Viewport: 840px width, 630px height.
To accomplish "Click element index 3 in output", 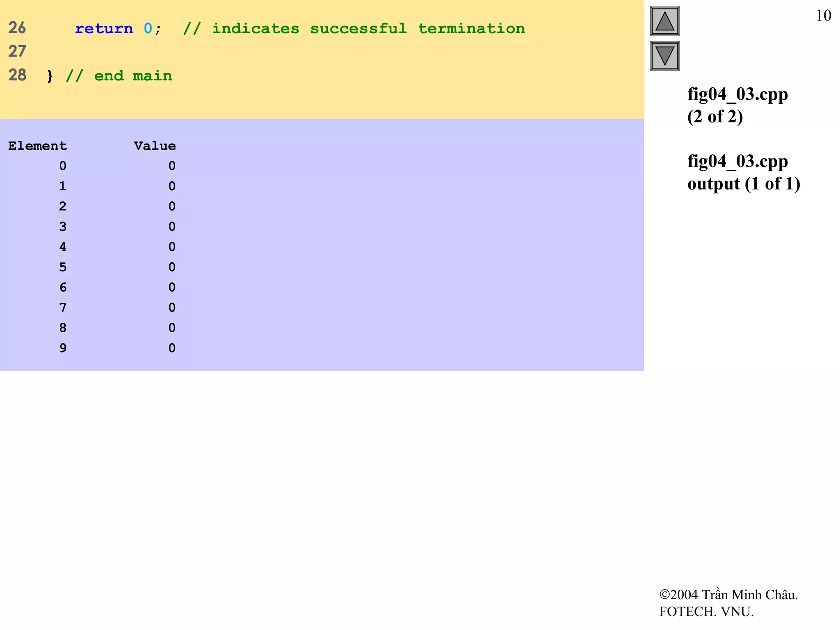I will point(63,227).
